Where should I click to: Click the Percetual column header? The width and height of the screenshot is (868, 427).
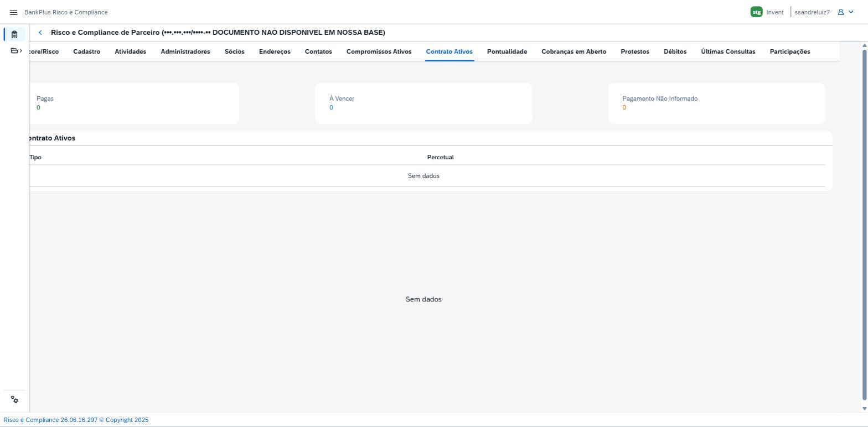(440, 157)
